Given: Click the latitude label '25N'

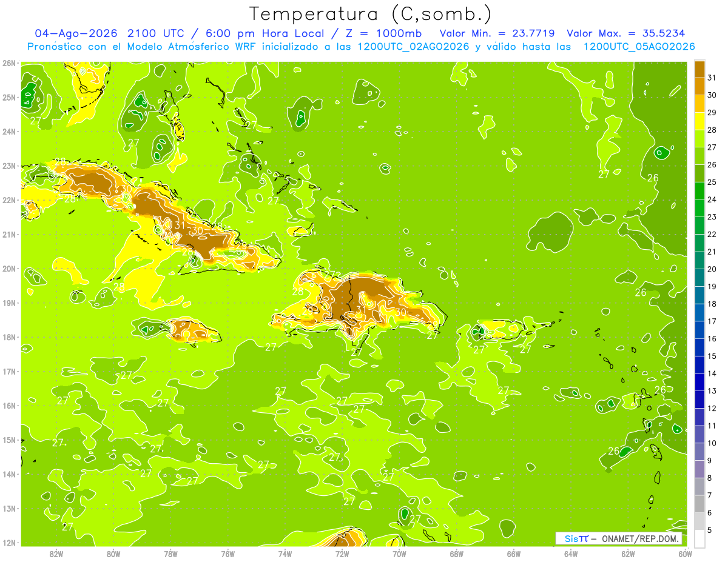Looking at the screenshot, I should (9, 97).
